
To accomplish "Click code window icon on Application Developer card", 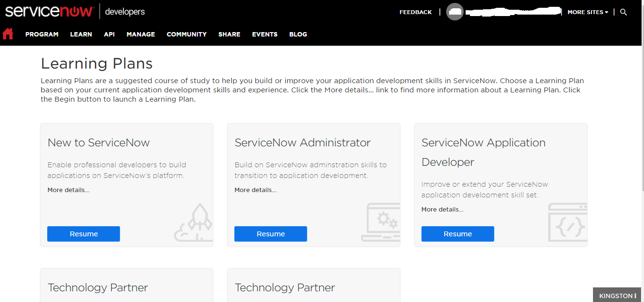I will pos(568,222).
